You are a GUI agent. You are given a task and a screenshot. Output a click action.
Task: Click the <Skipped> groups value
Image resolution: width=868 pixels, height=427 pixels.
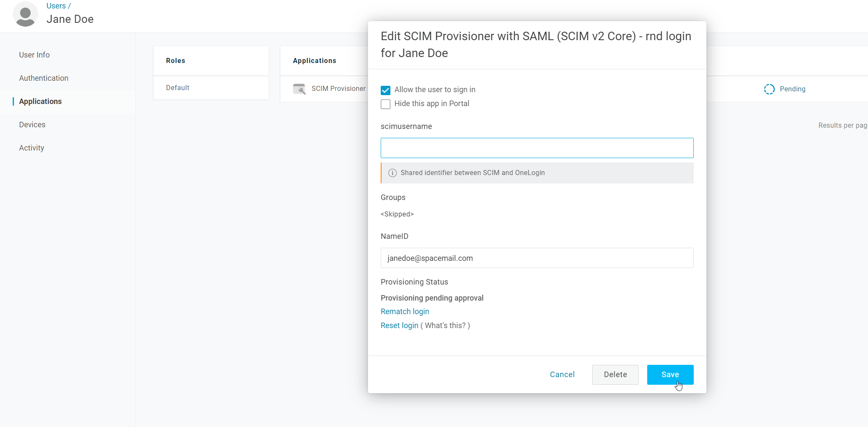397,214
